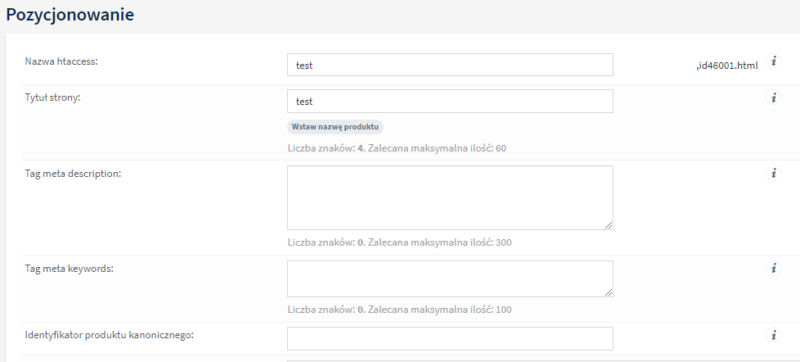Show info tooltip for Tytuł strony
The width and height of the screenshot is (800, 362).
point(773,97)
